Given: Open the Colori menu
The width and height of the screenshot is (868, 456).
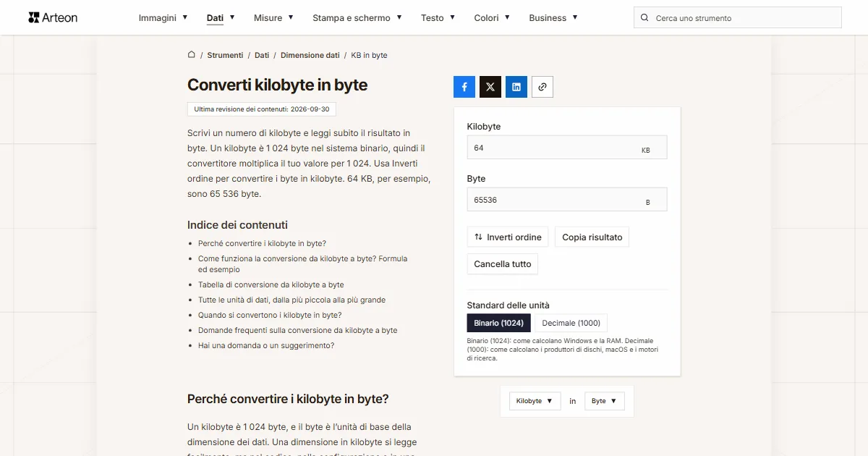Looking at the screenshot, I should 492,17.
